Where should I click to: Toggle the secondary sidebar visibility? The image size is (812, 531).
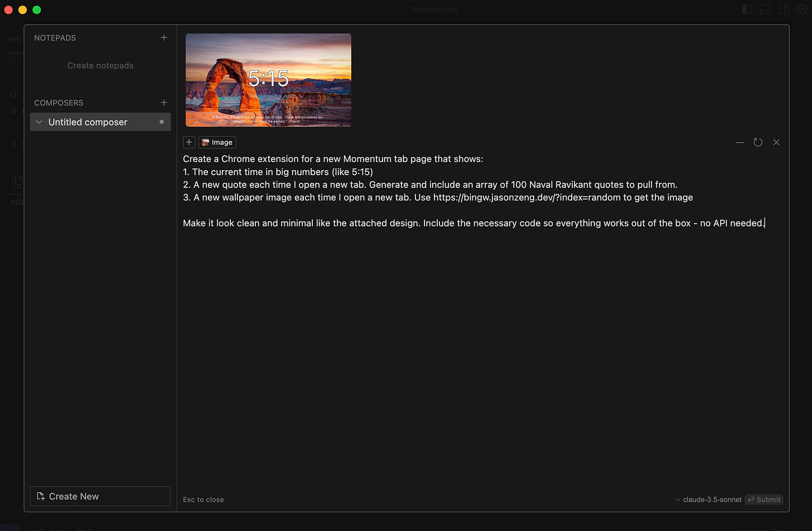(x=783, y=9)
